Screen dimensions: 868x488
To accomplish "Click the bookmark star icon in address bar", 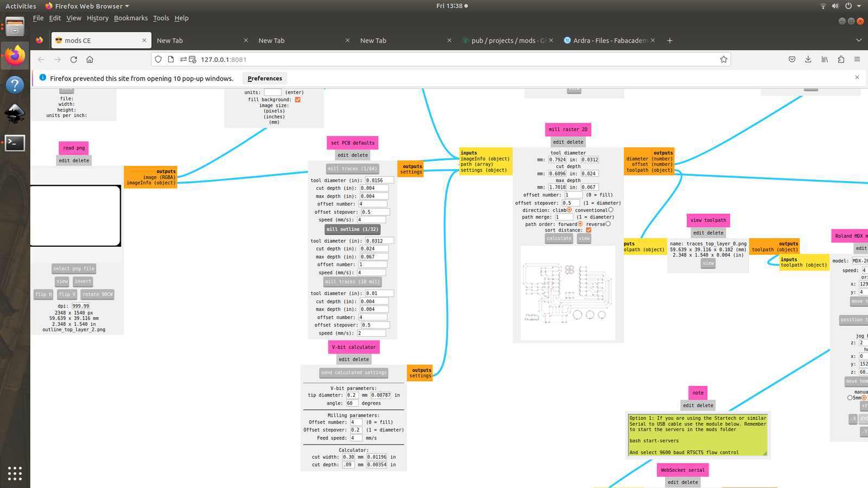I will tap(723, 59).
